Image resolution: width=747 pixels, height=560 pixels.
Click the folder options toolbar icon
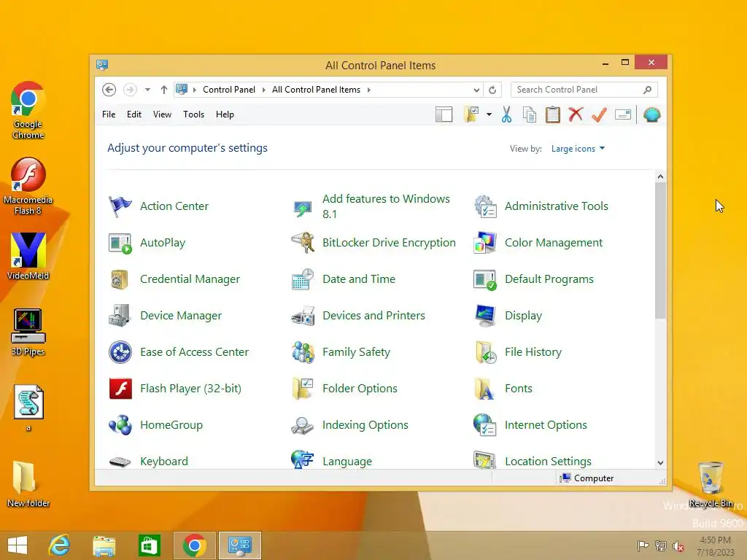click(471, 114)
